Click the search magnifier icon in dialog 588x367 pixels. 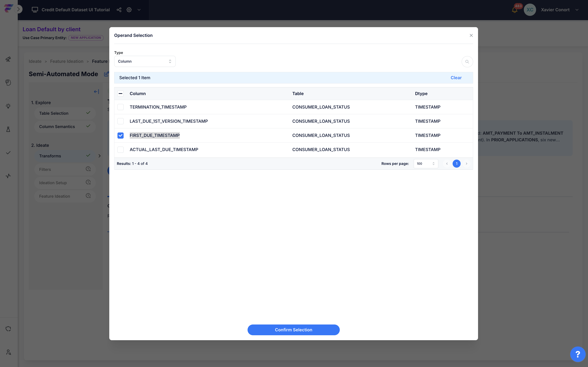(467, 62)
